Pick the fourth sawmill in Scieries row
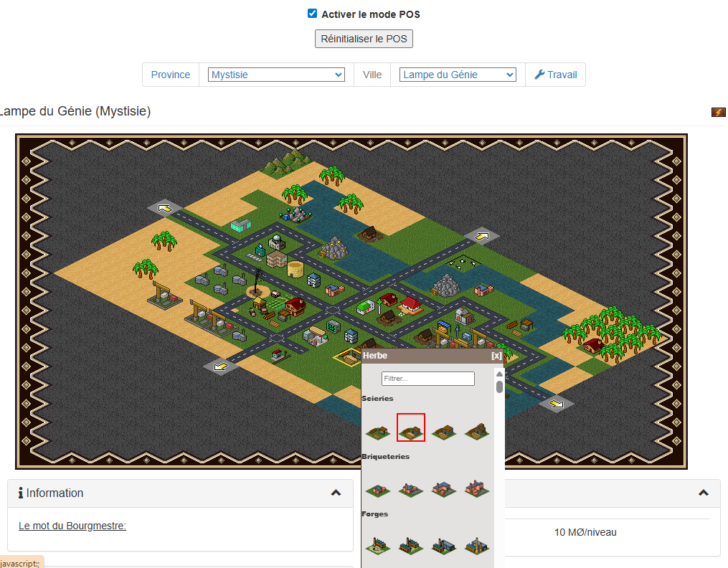Viewport: 728px width, 568px height. point(476,430)
